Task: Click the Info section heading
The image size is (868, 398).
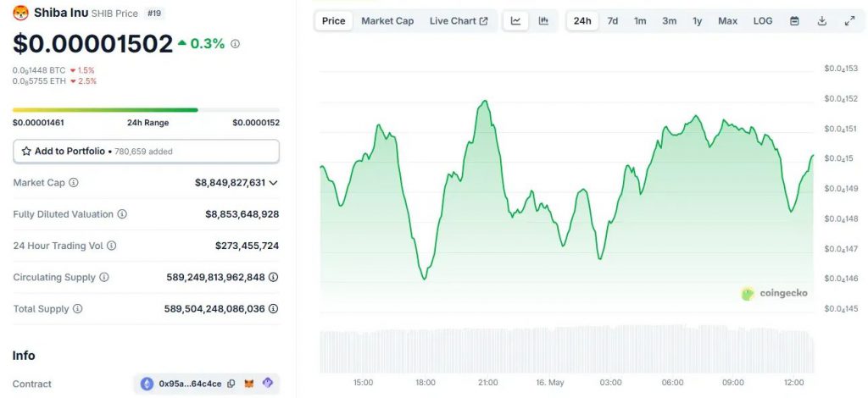Action: [x=24, y=356]
